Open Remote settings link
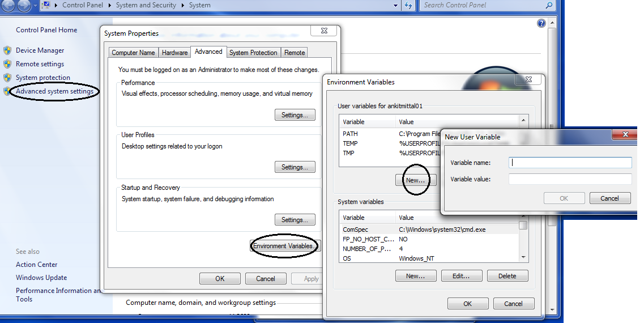The height and width of the screenshot is (323, 644). (x=40, y=64)
